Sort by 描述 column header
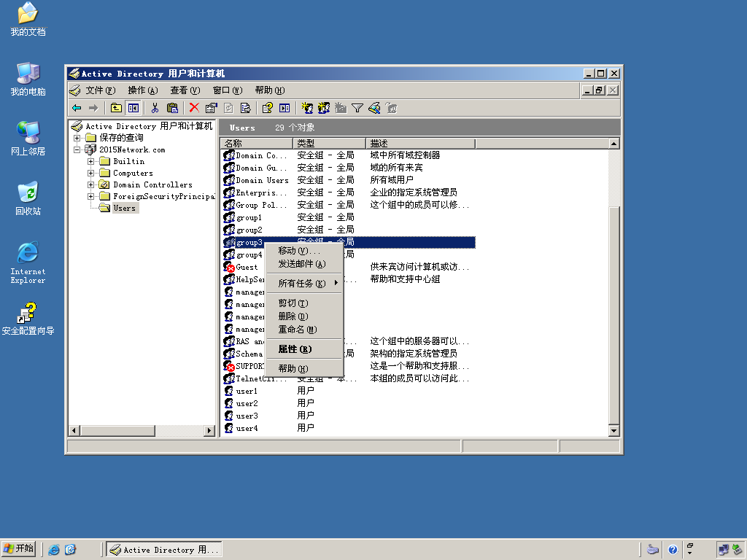Screen dimensions: 747x560 421,144
